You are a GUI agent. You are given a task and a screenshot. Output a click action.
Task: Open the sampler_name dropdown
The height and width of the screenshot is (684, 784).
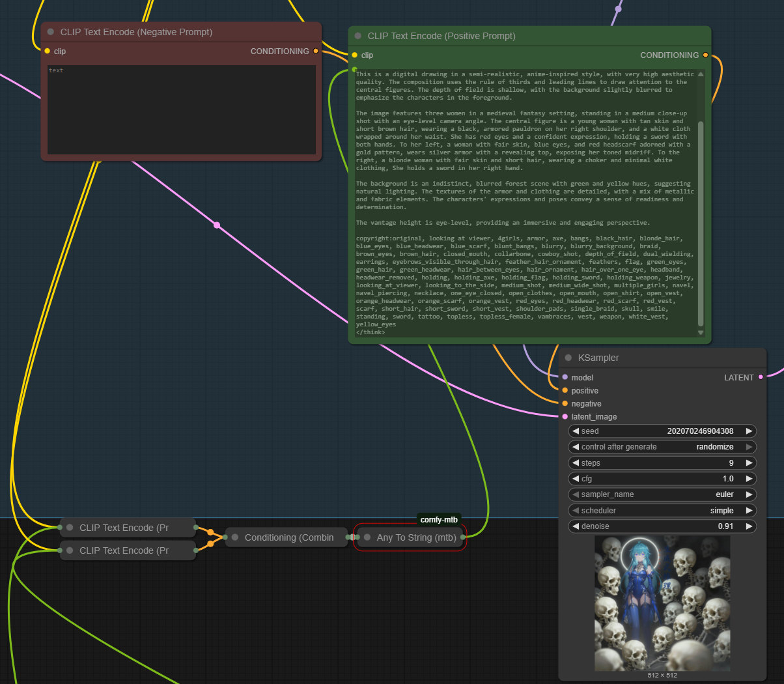click(662, 494)
